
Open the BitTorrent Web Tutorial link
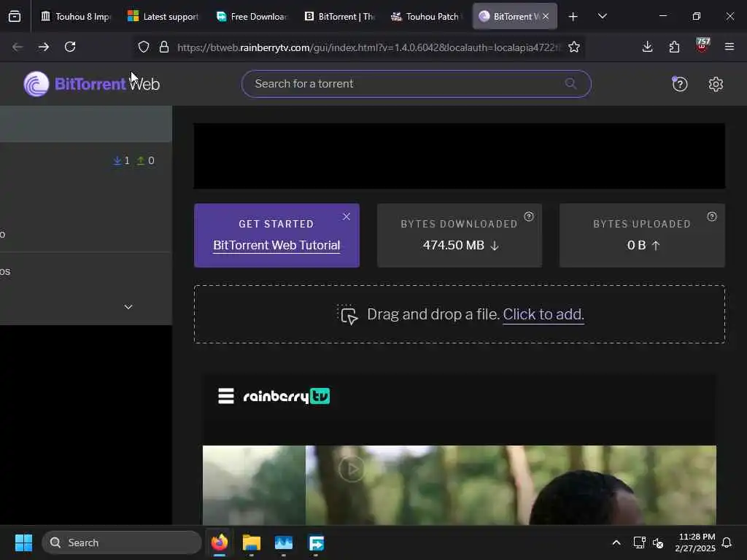coord(276,245)
